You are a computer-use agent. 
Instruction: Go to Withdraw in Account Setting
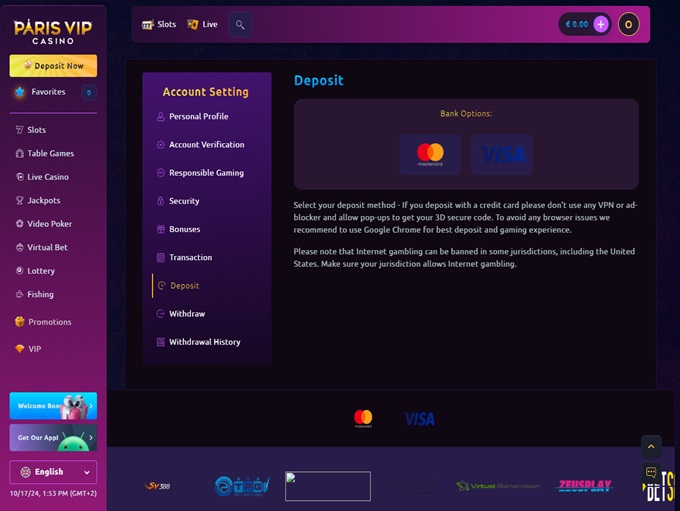pyautogui.click(x=186, y=314)
